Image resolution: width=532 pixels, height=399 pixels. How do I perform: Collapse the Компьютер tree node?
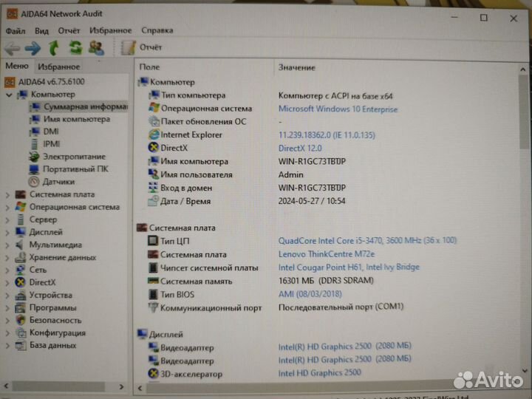(x=9, y=95)
